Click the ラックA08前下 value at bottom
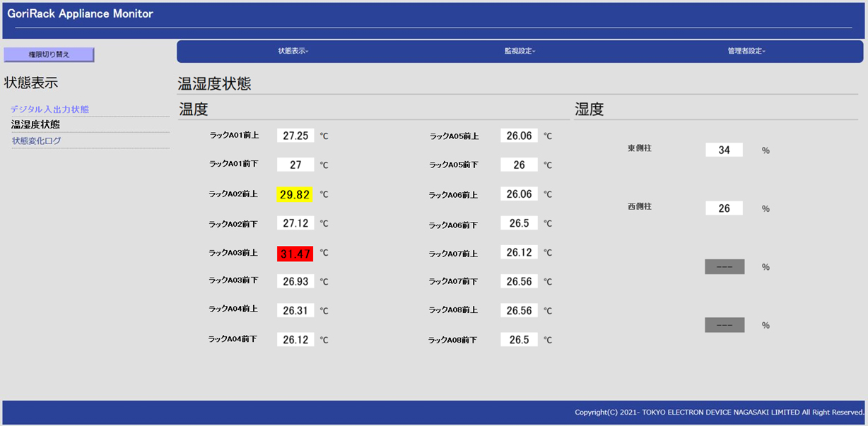Screen dimensions: 868x426 tap(519, 340)
